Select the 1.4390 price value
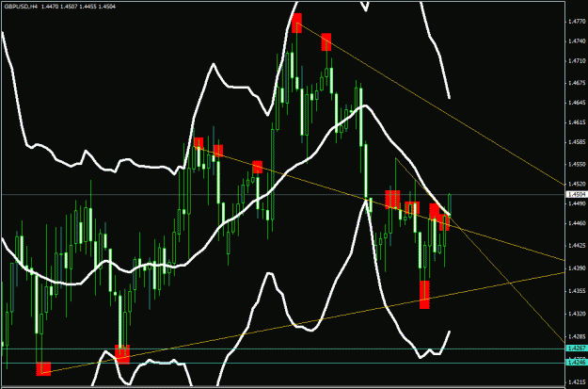 click(576, 267)
